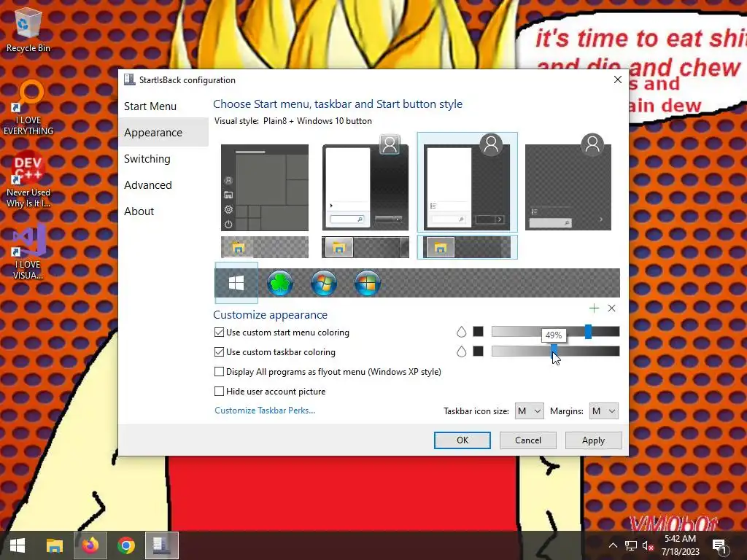747x560 pixels.
Task: Select the Windows 10 logo start button style
Action: coord(236,283)
